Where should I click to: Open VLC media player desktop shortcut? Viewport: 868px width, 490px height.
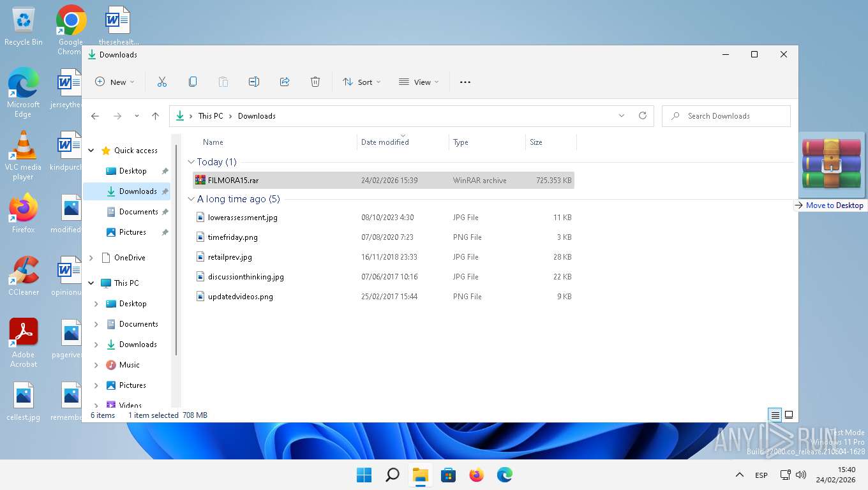coord(24,156)
